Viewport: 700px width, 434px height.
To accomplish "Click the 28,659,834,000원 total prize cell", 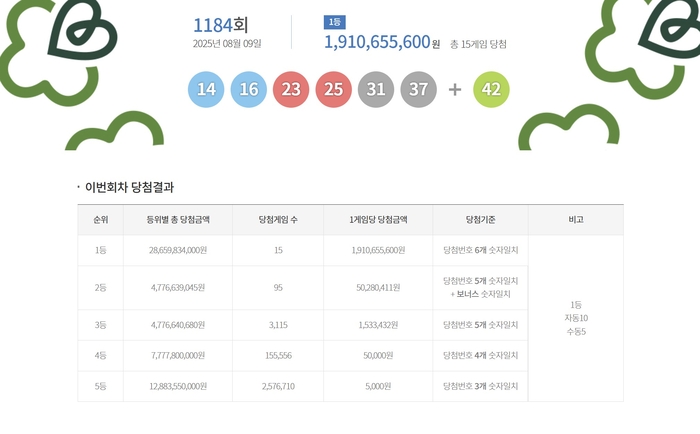I will 177,250.
